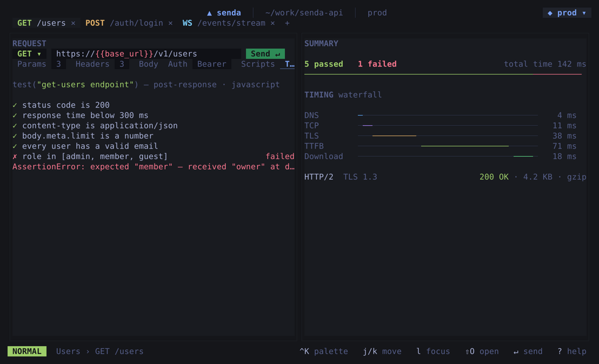Click the 'j/k move' hint
The width and height of the screenshot is (599, 364).
[x=382, y=352]
